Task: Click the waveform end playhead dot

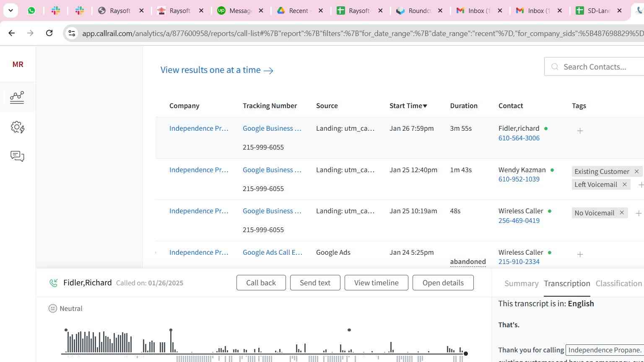Action: pos(465,354)
